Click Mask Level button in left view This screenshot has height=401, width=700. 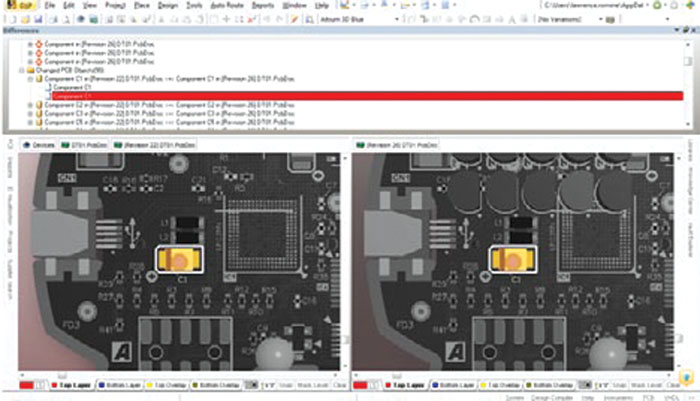pos(312,384)
